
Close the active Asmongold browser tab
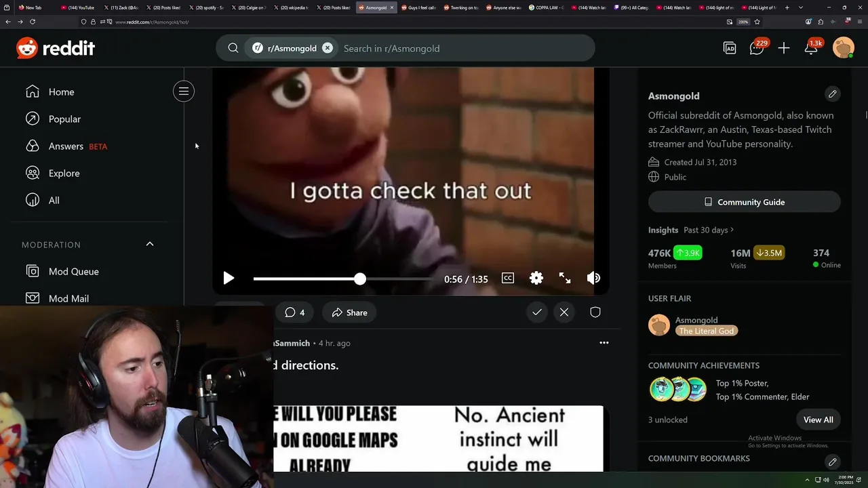392,7
